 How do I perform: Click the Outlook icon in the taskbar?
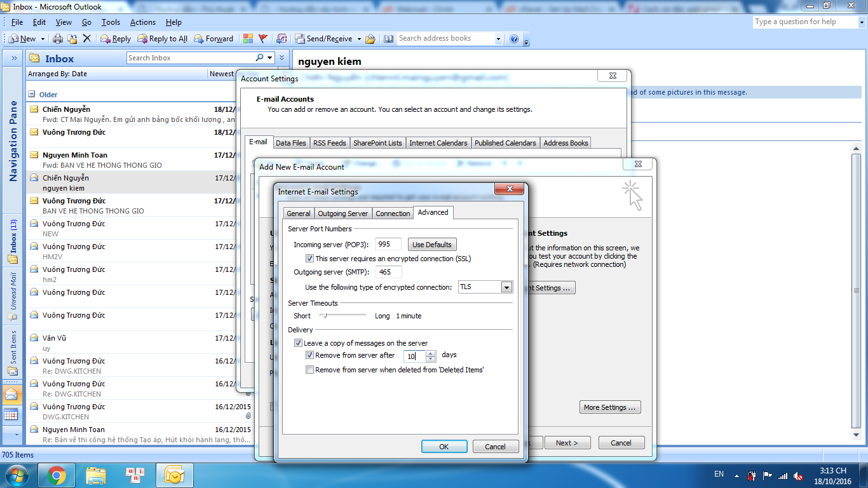(x=174, y=475)
